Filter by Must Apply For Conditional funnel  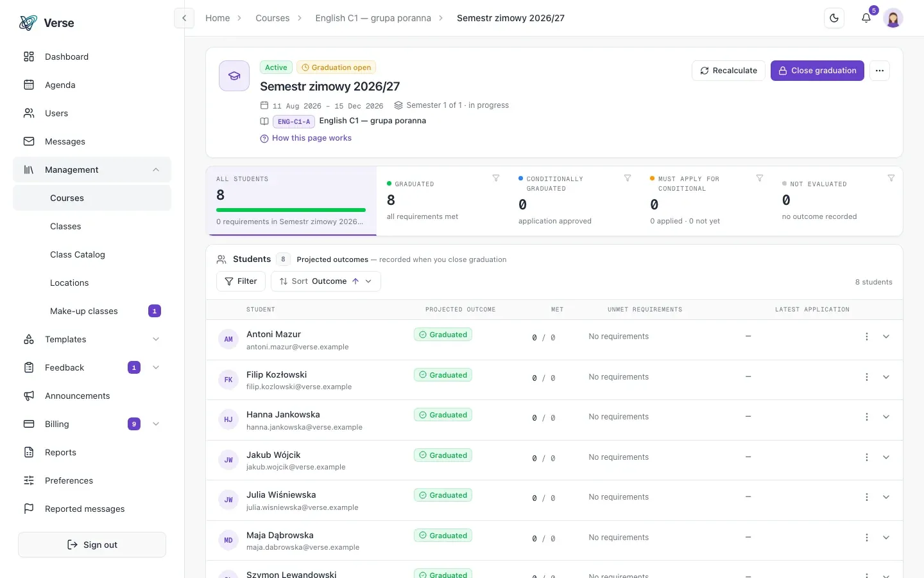[x=760, y=178]
